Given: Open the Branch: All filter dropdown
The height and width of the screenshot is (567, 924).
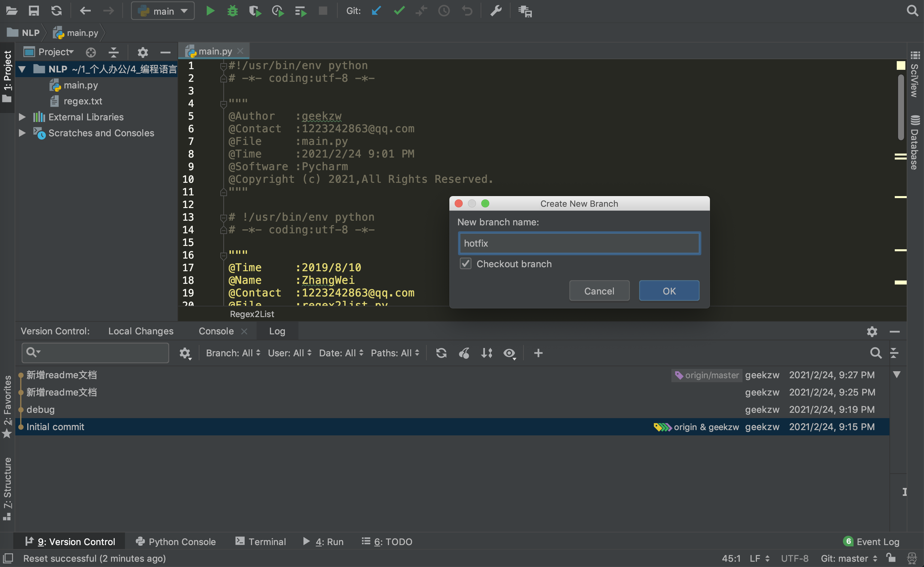Looking at the screenshot, I should click(233, 353).
